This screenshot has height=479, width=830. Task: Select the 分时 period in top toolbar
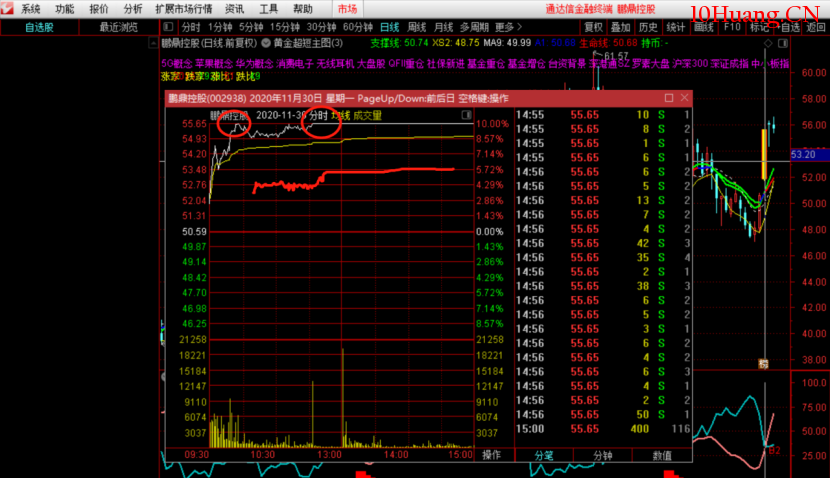click(191, 27)
